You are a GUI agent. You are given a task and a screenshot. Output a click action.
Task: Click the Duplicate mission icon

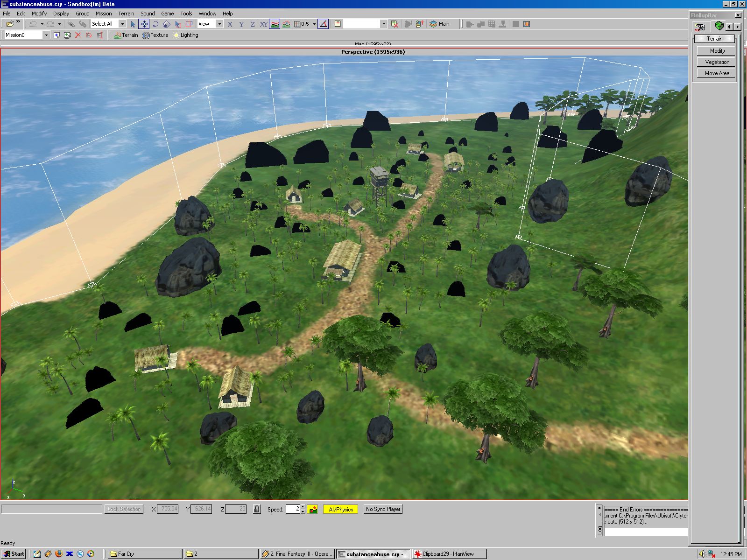tap(67, 35)
